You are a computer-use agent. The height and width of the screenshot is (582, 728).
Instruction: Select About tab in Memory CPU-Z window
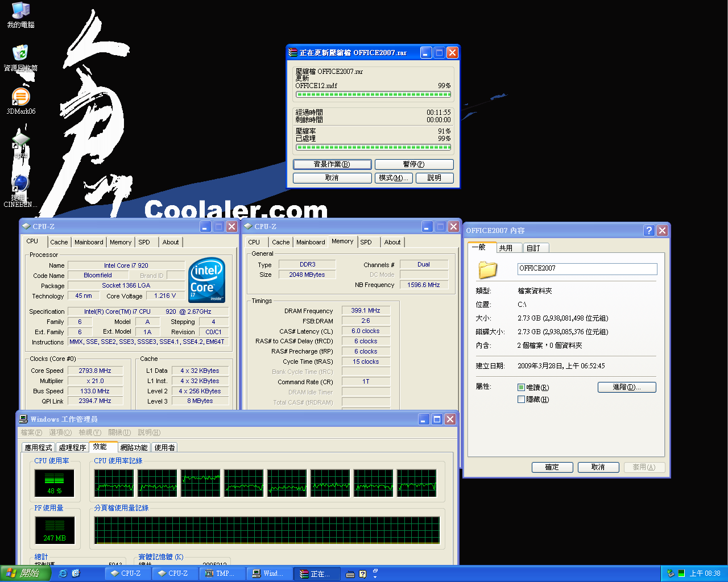coord(392,242)
